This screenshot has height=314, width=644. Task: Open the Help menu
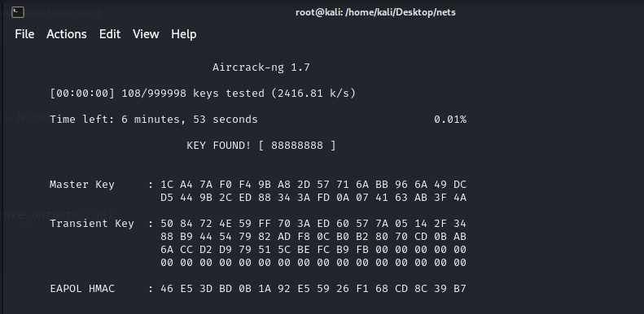(183, 34)
